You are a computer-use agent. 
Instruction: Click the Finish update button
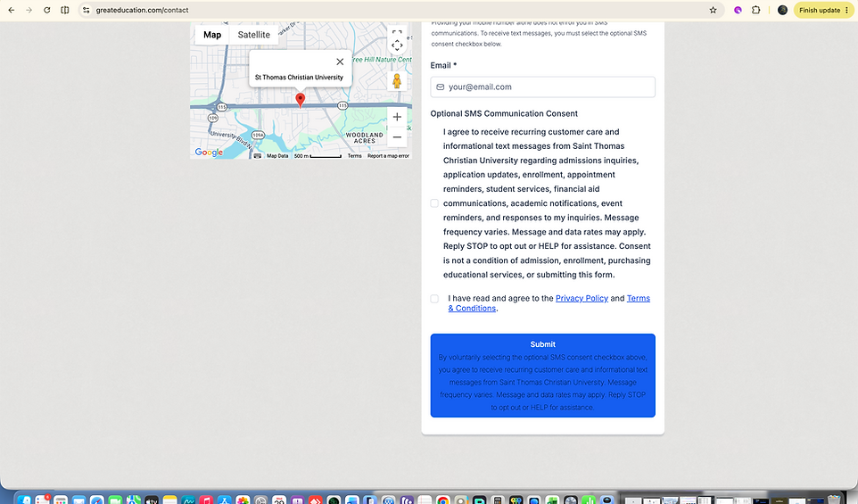[823, 10]
